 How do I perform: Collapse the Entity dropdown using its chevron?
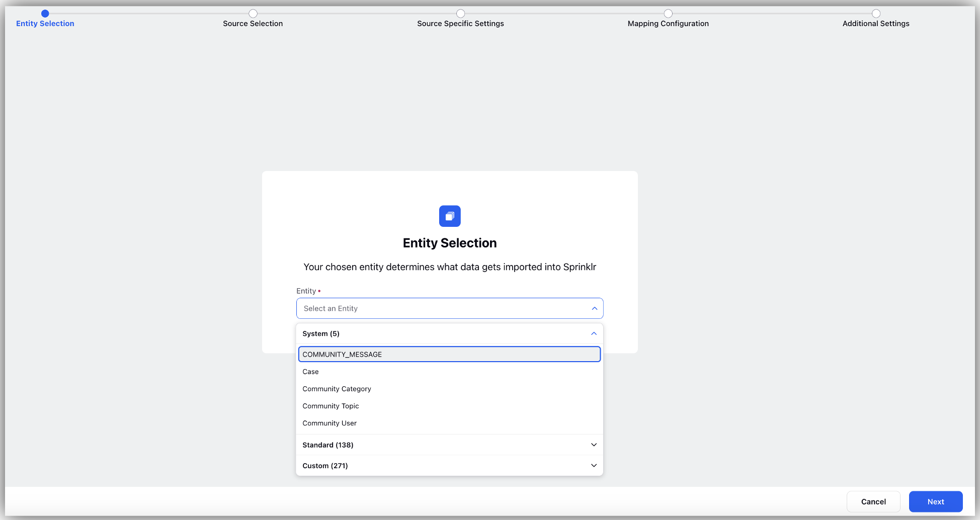point(595,308)
